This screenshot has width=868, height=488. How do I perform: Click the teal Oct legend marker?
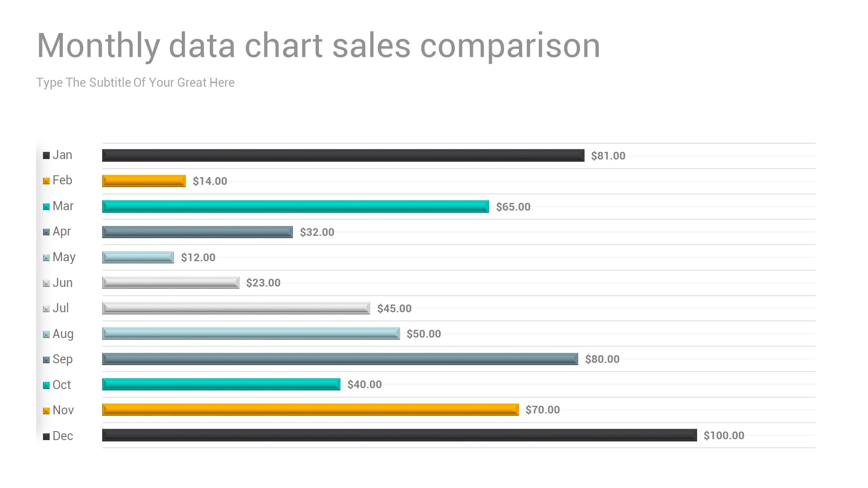tap(46, 385)
